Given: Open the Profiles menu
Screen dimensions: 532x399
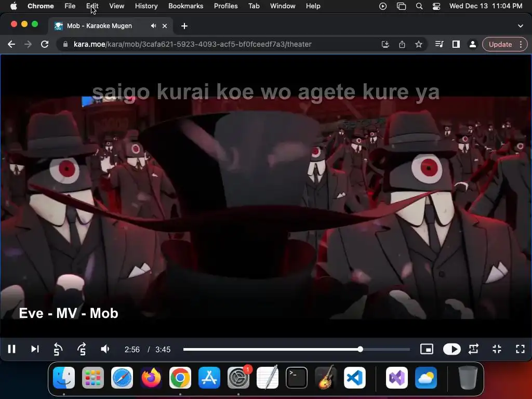Looking at the screenshot, I should point(225,6).
